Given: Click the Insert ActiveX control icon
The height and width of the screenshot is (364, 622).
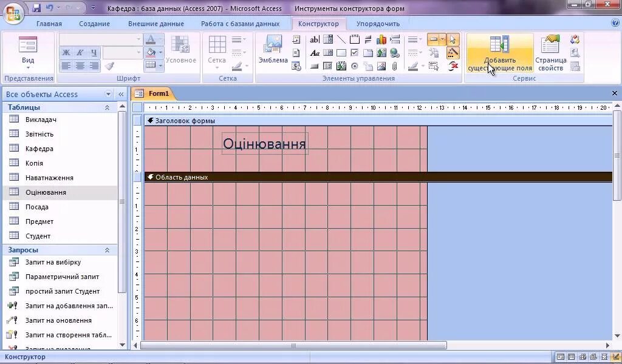Looking at the screenshot, I should pyautogui.click(x=453, y=66).
